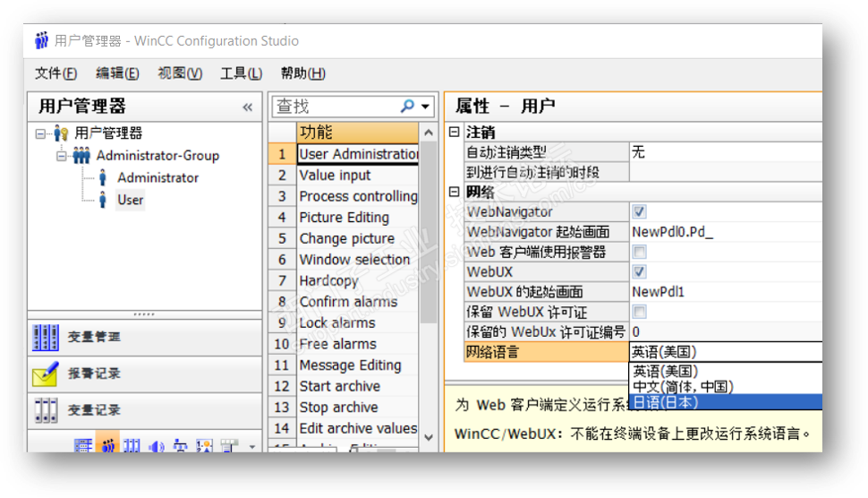The image size is (868, 498).
Task: Select the highlighted User Administrator icon in bottom strip
Action: (x=107, y=445)
